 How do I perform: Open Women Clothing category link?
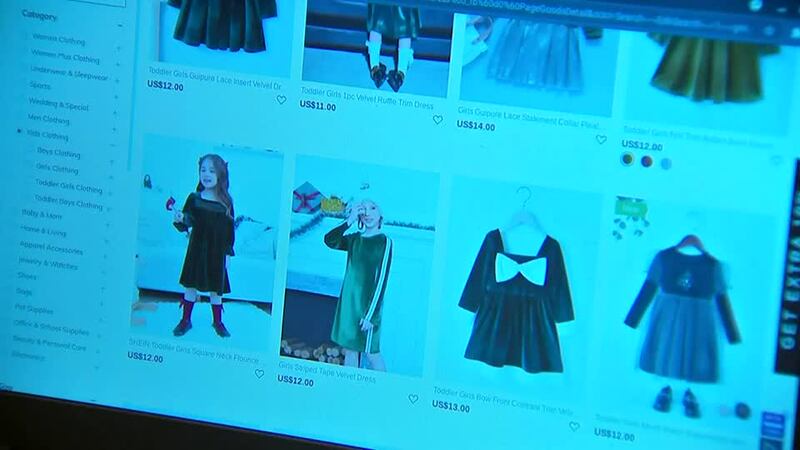(x=59, y=39)
